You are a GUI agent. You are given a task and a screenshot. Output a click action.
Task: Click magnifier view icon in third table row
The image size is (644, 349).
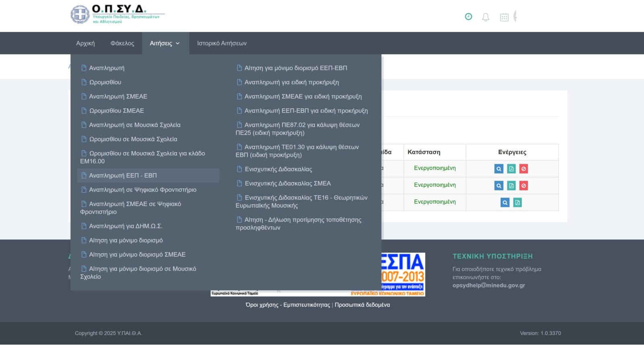coord(505,202)
